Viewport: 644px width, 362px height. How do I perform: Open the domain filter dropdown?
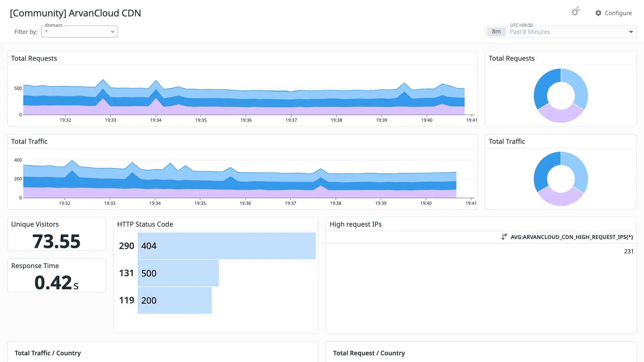click(x=79, y=32)
